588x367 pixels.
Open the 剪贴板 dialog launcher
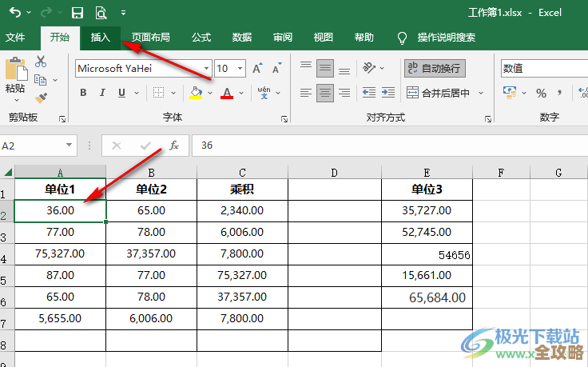click(x=62, y=119)
